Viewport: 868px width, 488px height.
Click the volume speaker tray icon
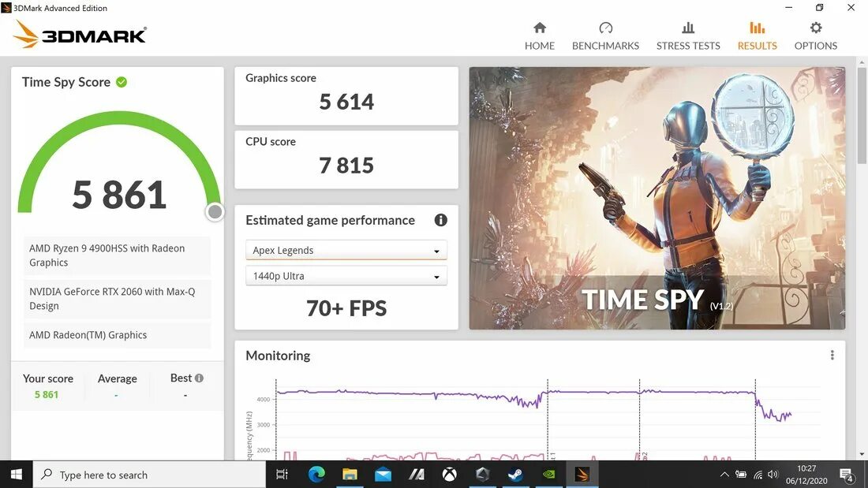773,475
